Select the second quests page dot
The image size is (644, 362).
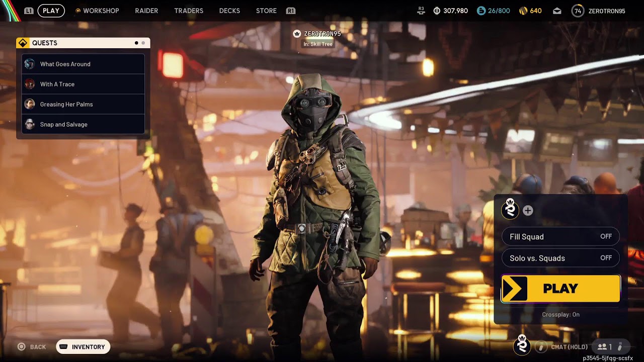(143, 43)
